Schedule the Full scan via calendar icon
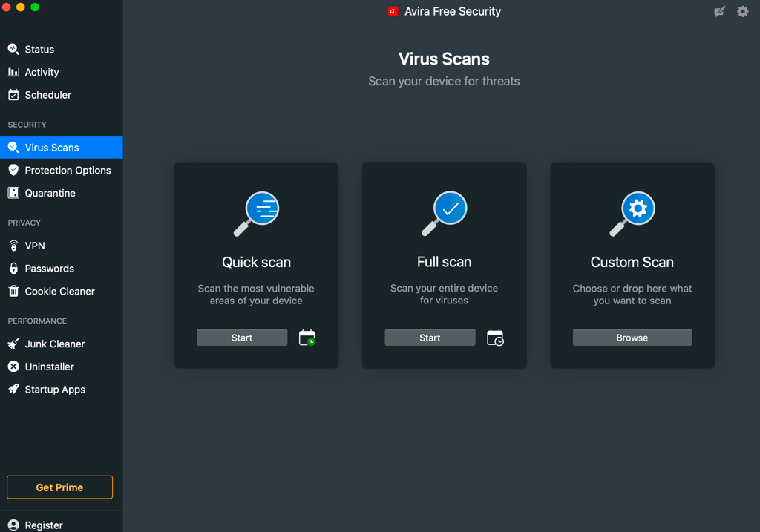The width and height of the screenshot is (760, 532). [495, 338]
